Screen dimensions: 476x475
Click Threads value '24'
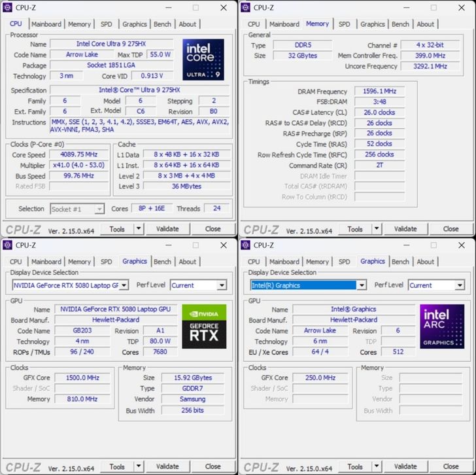point(217,208)
